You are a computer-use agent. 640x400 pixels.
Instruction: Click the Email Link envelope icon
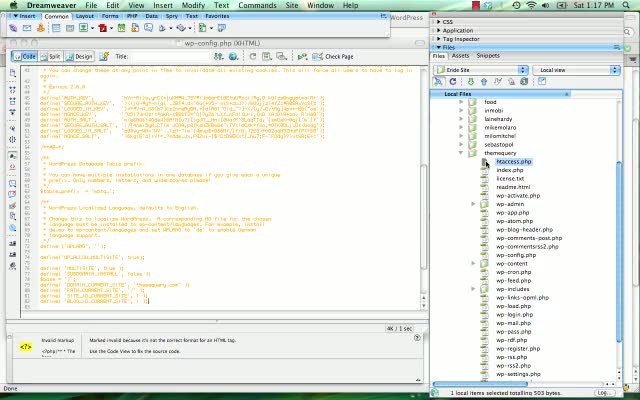pyautogui.click(x=27, y=28)
